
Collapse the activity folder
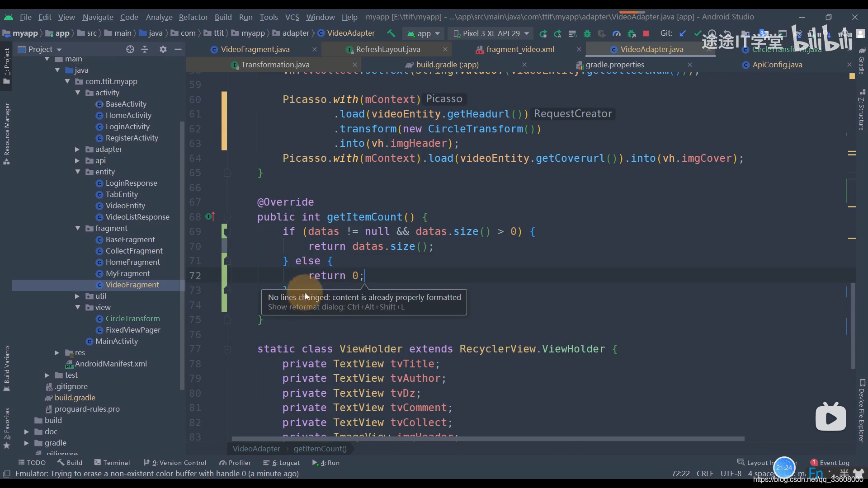[78, 93]
